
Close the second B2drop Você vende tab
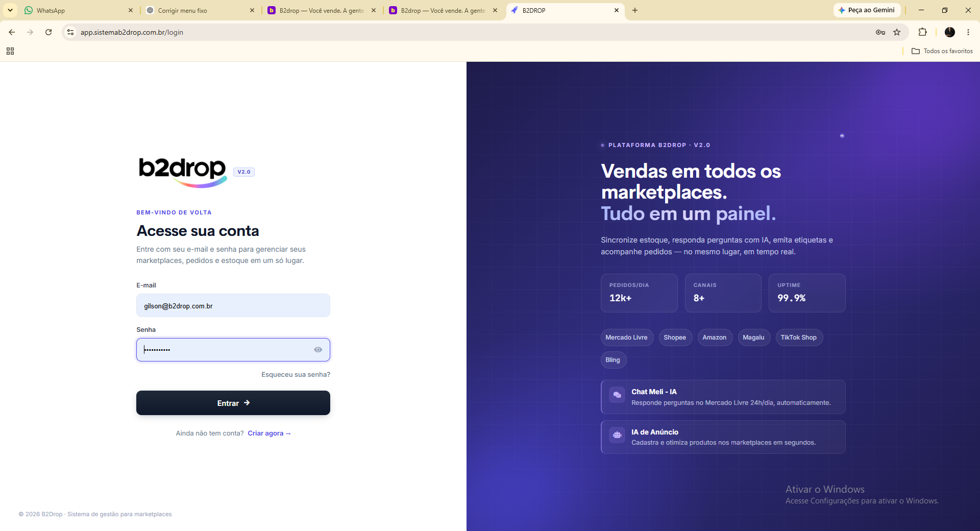495,10
